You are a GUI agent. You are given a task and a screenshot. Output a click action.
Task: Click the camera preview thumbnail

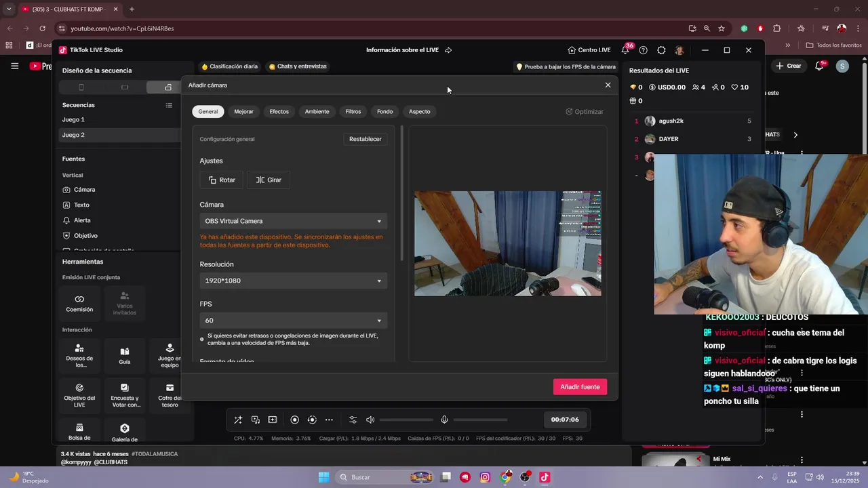tap(508, 243)
